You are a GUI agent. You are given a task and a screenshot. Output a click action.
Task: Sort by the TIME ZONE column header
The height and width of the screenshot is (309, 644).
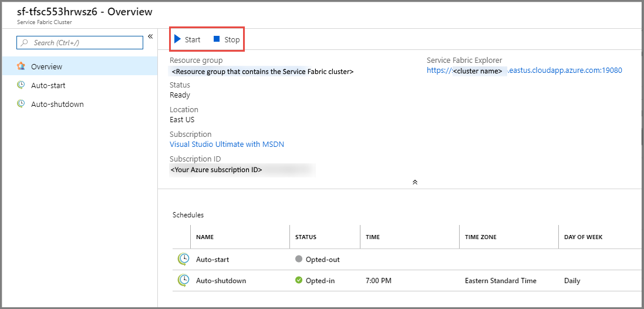481,237
